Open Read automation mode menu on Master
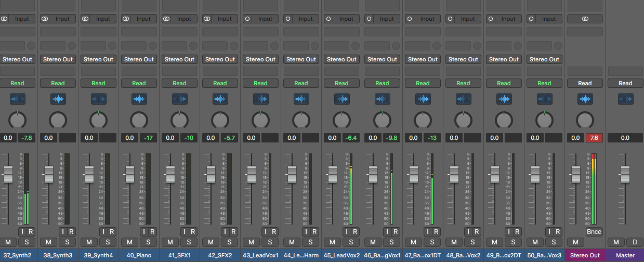The image size is (644, 262). pos(625,83)
